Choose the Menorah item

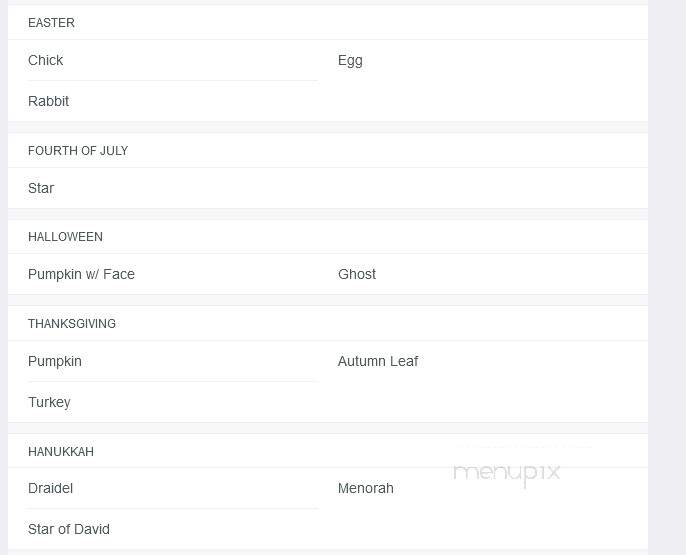(x=365, y=488)
